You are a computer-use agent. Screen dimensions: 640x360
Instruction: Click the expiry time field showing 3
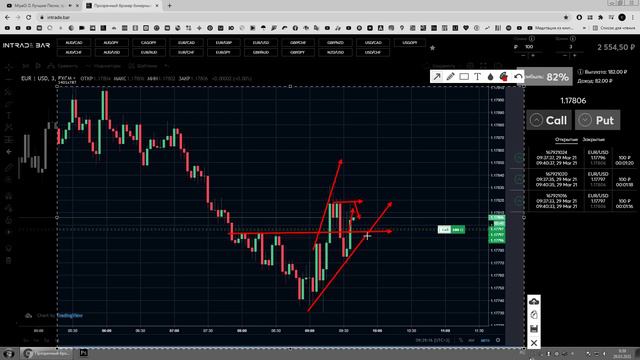click(x=571, y=47)
